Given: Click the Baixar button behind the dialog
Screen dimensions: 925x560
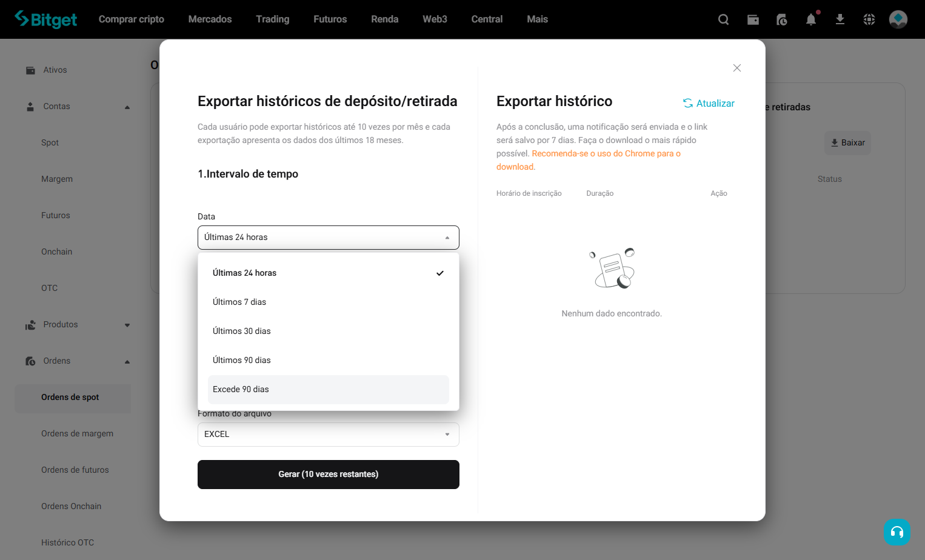Looking at the screenshot, I should tap(847, 143).
